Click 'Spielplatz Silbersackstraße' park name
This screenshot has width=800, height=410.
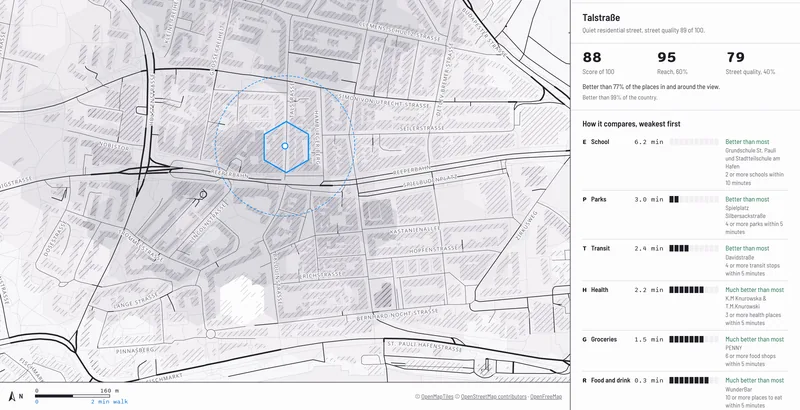[744, 212]
